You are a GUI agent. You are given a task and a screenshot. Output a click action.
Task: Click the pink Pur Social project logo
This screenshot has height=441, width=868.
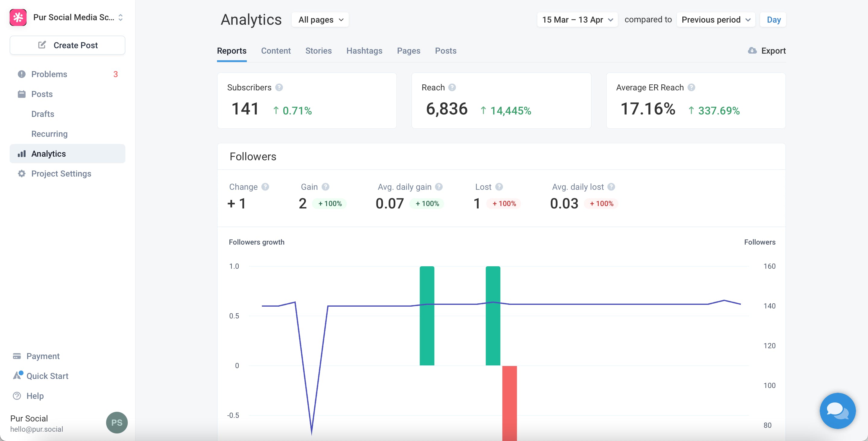click(x=18, y=17)
